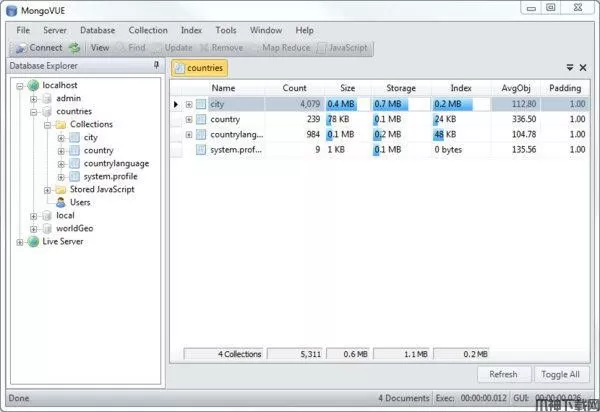
Task: Click the worldGeo database icon
Action: pos(46,228)
